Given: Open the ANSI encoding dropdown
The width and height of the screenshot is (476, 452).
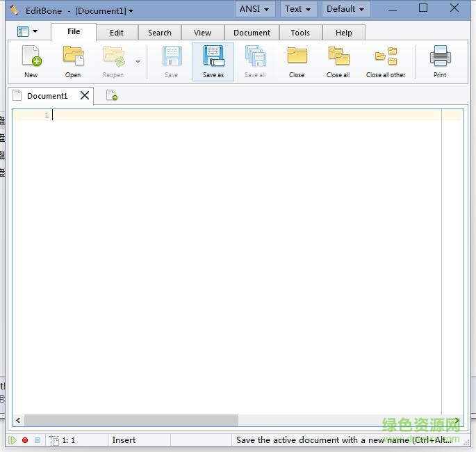Looking at the screenshot, I should click(254, 9).
